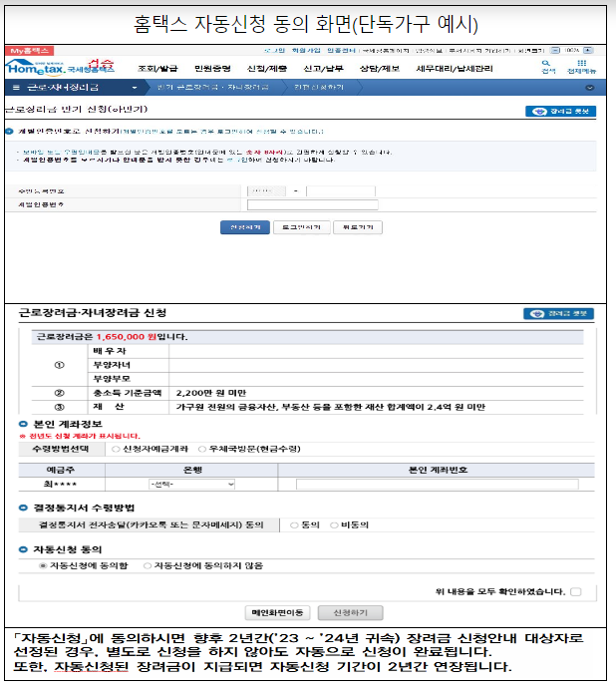Click the 개별인증번호 input field
616x688 pixels.
pyautogui.click(x=312, y=205)
